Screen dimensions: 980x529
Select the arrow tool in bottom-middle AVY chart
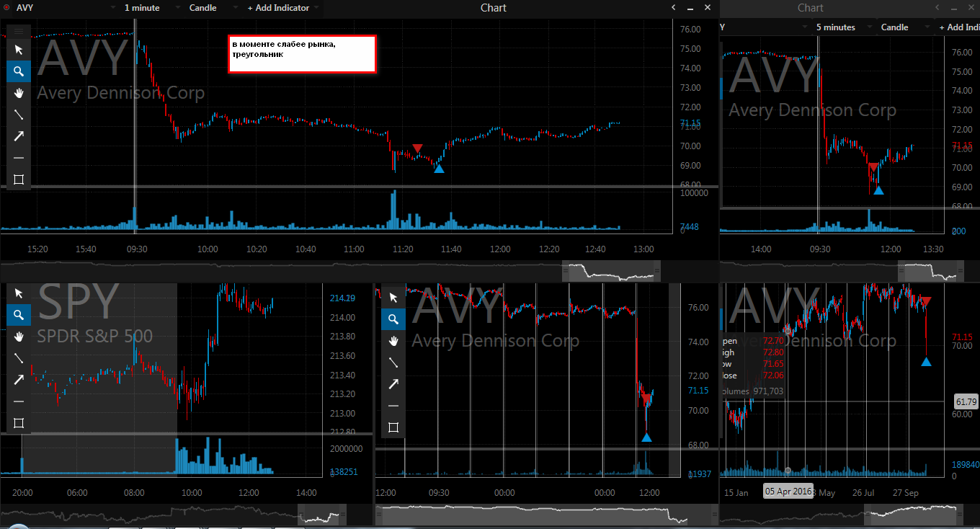click(393, 384)
